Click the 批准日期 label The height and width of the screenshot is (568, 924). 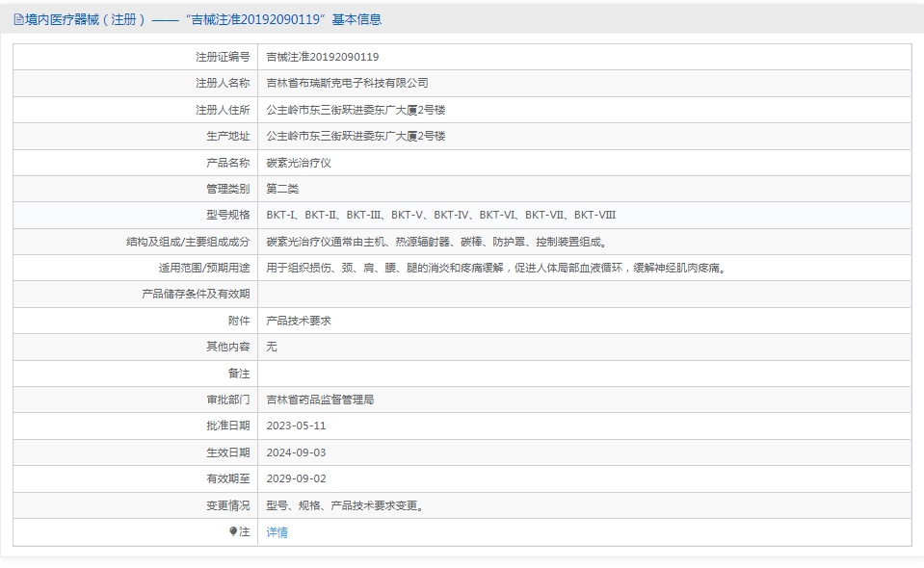(x=228, y=426)
